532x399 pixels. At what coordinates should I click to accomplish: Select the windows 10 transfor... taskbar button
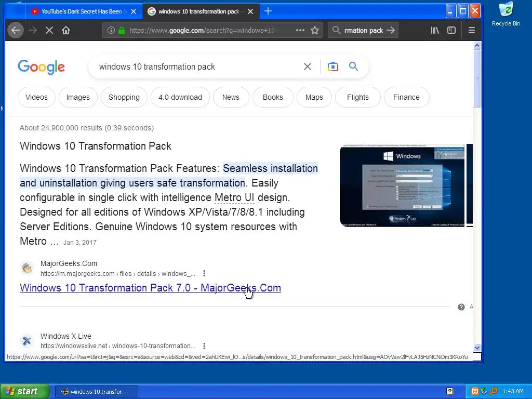tap(96, 392)
